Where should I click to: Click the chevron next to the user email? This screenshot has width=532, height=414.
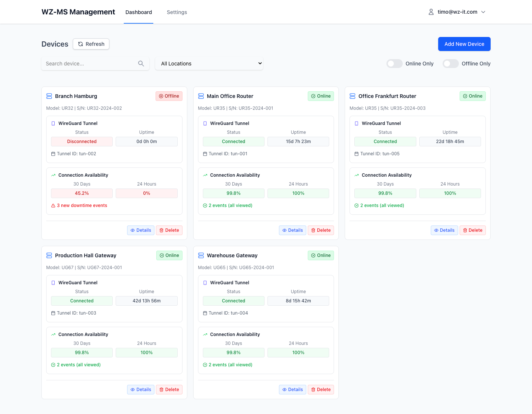(483, 12)
